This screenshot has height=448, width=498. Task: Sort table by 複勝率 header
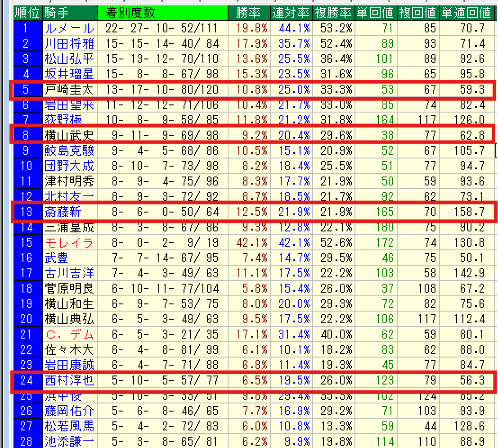click(333, 13)
